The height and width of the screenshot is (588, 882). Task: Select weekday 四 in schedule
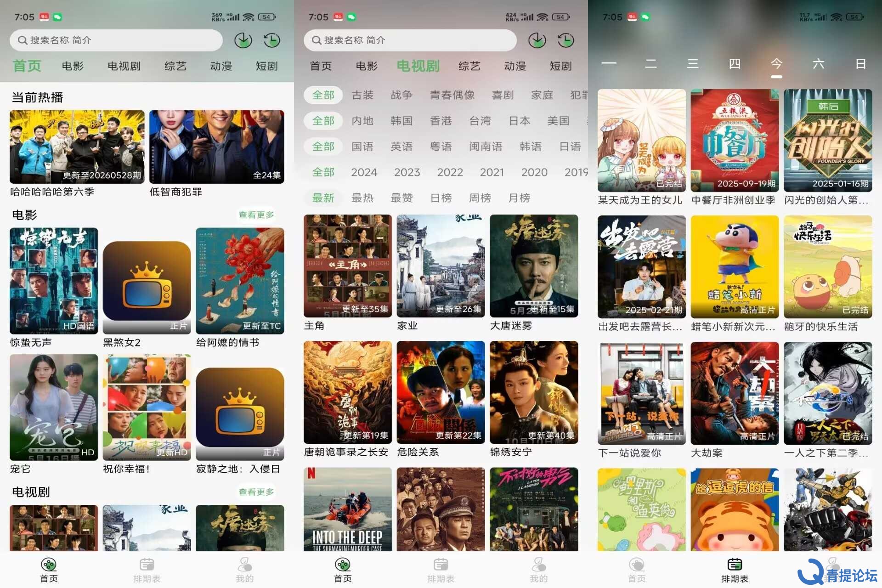735,63
